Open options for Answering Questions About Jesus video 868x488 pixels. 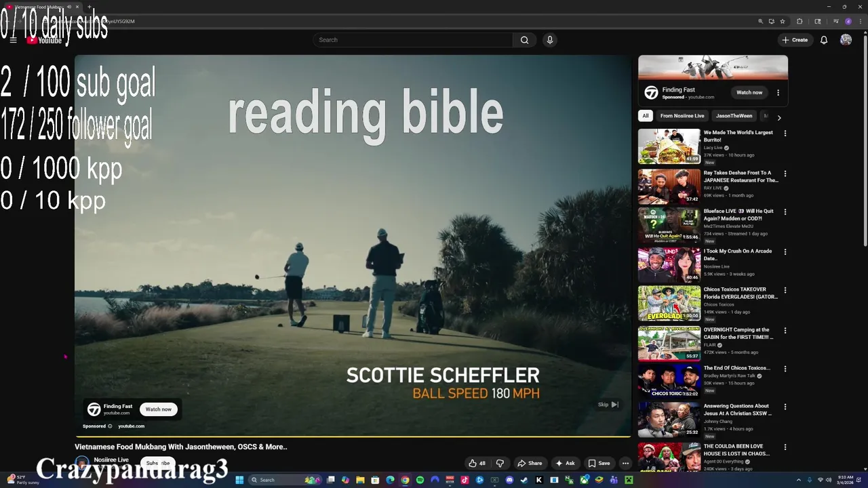click(785, 407)
